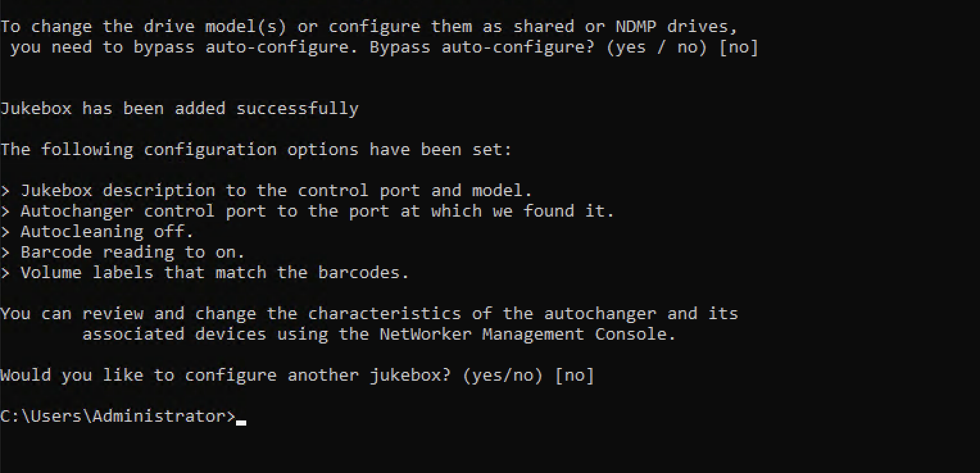The height and width of the screenshot is (473, 980).
Task: Click the [no] default after Bypass auto-configure
Action: click(x=739, y=47)
